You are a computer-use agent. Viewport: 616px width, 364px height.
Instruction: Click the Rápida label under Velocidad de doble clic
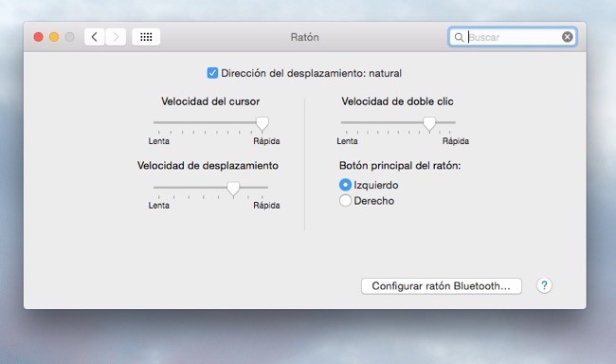click(456, 141)
